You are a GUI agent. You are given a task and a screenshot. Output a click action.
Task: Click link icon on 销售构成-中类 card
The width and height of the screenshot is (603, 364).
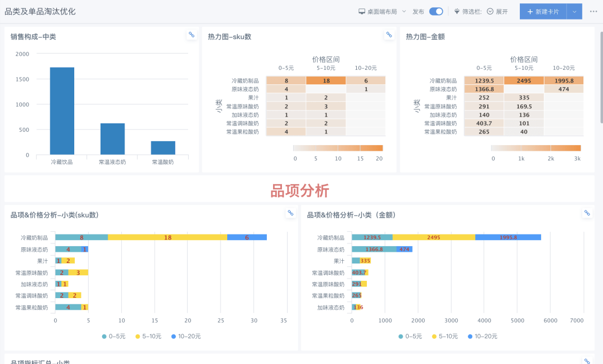click(192, 35)
